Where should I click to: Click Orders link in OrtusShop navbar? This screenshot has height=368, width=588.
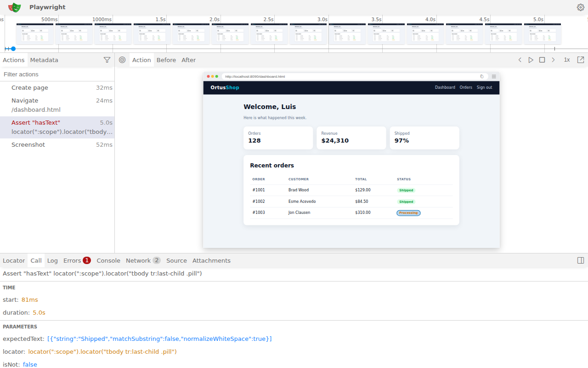[466, 87]
